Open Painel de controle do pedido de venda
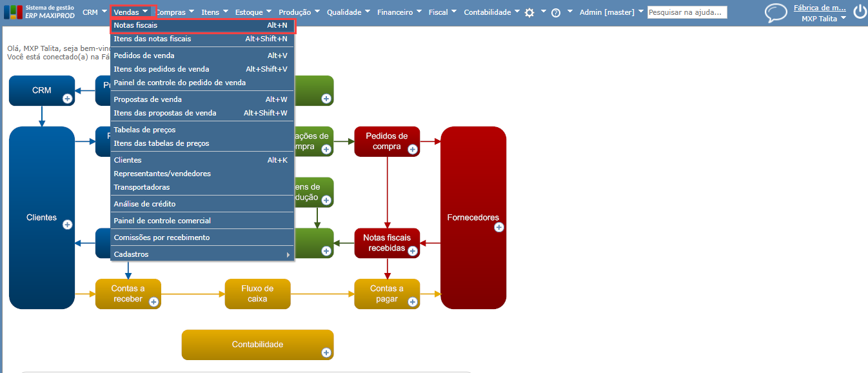The height and width of the screenshot is (373, 868). point(202,83)
